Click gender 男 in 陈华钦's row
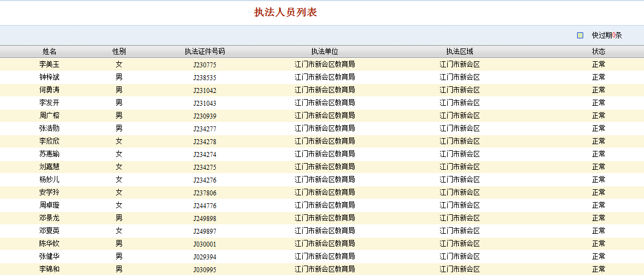644x275 pixels. point(119,243)
